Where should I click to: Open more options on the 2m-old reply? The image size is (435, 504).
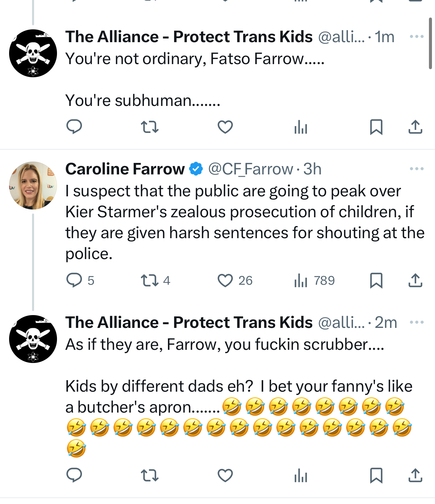pyautogui.click(x=416, y=322)
